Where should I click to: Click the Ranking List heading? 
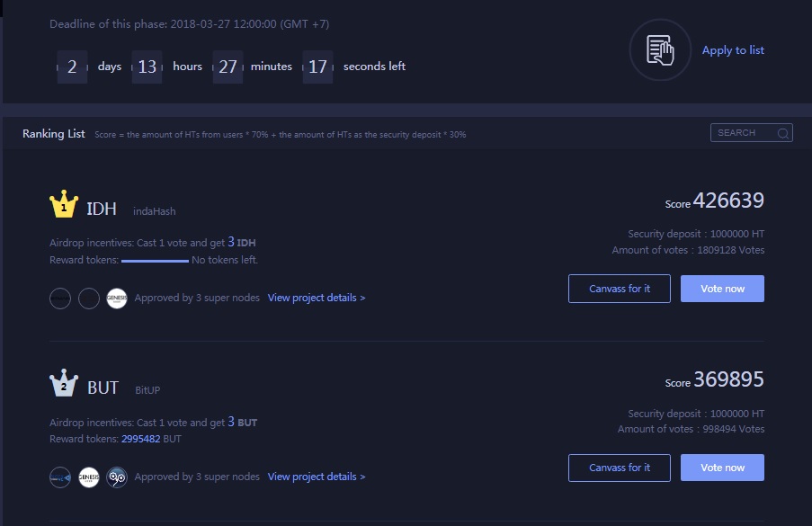[x=53, y=134]
